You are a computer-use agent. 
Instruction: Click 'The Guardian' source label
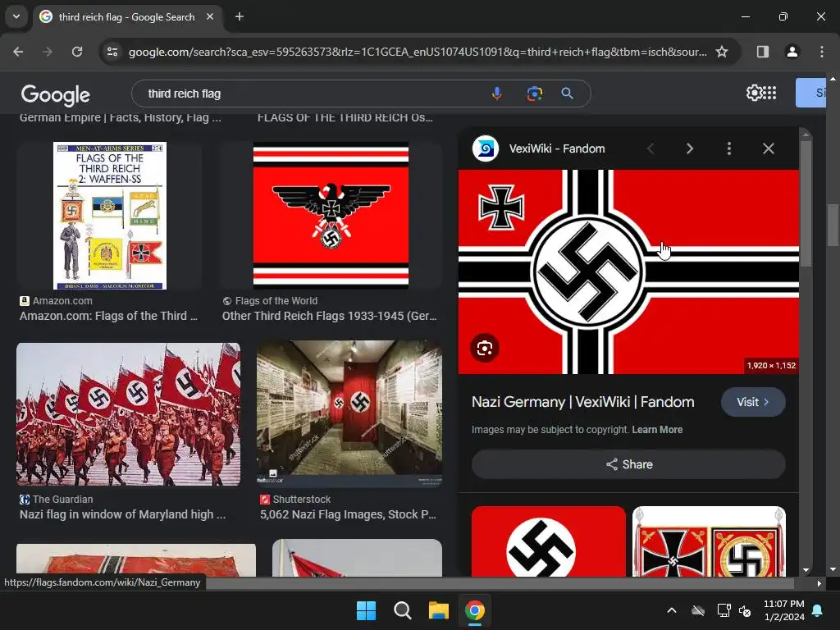click(x=62, y=500)
